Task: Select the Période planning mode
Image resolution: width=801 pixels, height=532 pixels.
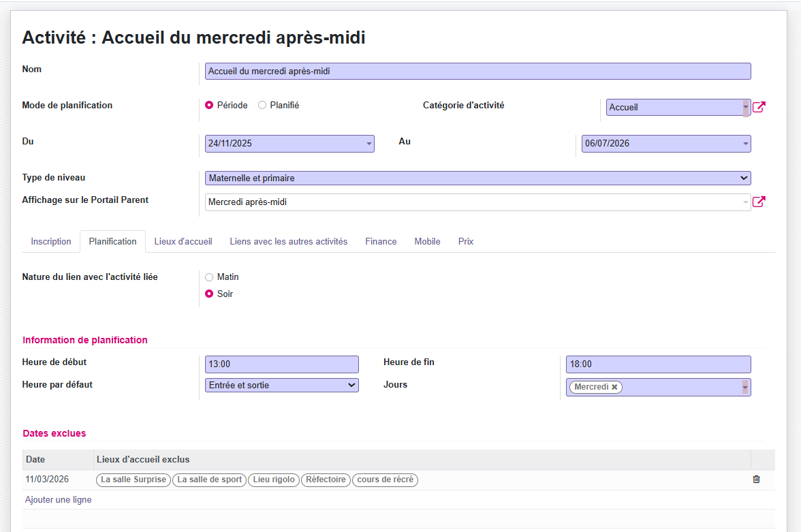Action: tap(209, 105)
